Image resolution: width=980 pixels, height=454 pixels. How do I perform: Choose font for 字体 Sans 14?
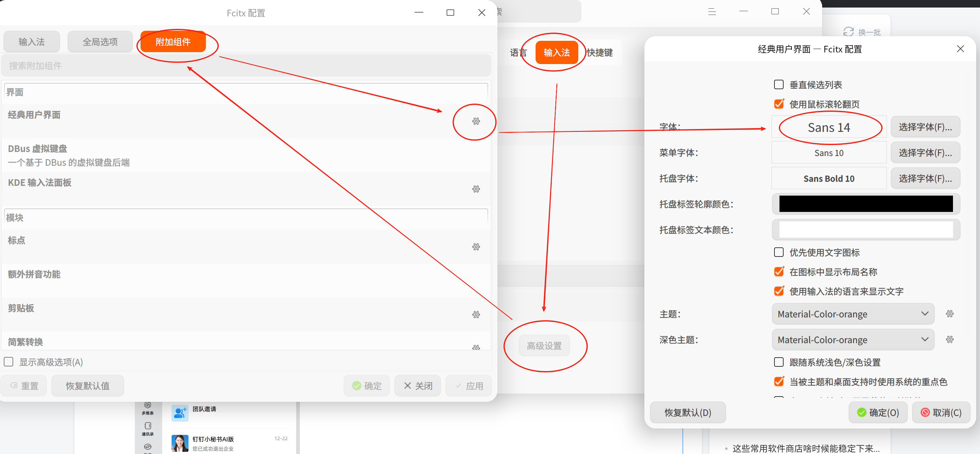click(925, 127)
